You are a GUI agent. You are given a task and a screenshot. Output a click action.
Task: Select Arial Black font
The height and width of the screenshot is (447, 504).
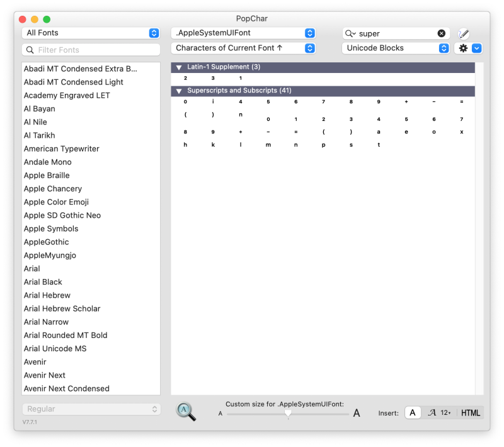coord(91,282)
